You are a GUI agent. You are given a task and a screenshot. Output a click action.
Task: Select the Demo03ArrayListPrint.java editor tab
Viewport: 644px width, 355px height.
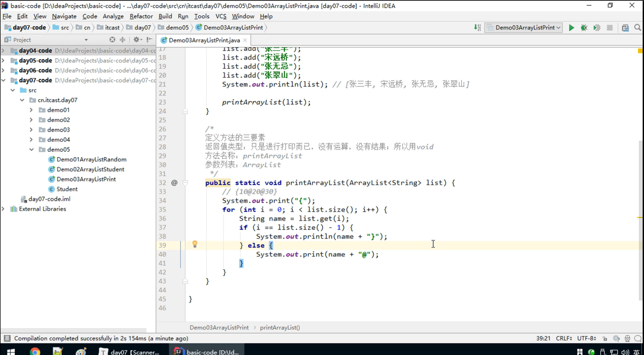pyautogui.click(x=204, y=40)
